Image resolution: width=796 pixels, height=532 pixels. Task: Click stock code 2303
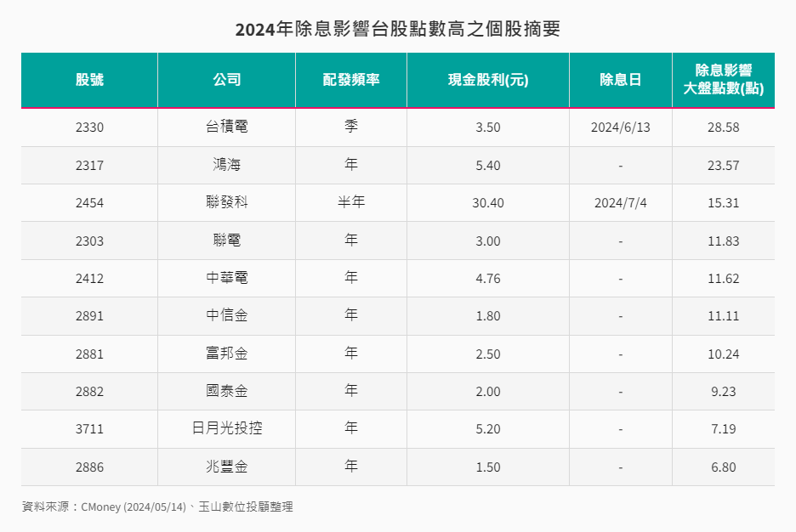coord(89,241)
